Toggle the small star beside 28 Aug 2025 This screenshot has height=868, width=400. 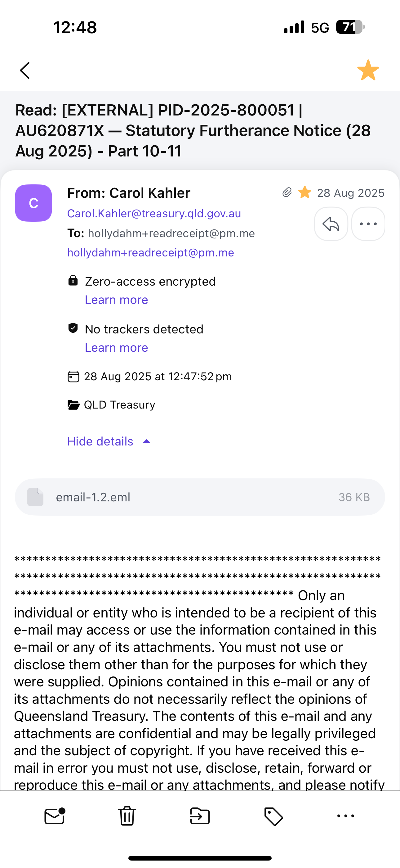pyautogui.click(x=305, y=192)
